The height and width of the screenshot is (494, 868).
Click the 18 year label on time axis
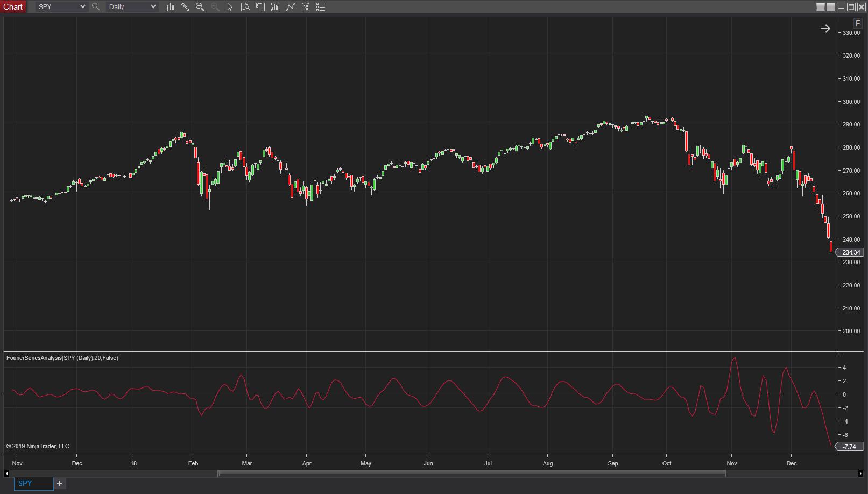(x=133, y=463)
